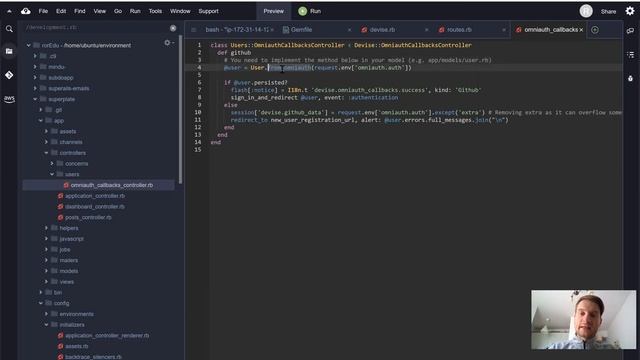Open the Go menu
The height and width of the screenshot is (360, 640).
click(118, 11)
